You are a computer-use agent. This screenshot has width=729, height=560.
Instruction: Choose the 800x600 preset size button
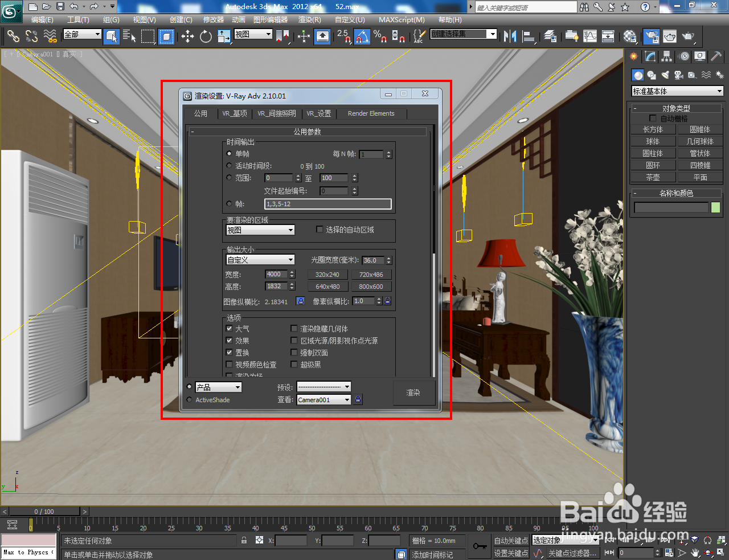coord(371,287)
